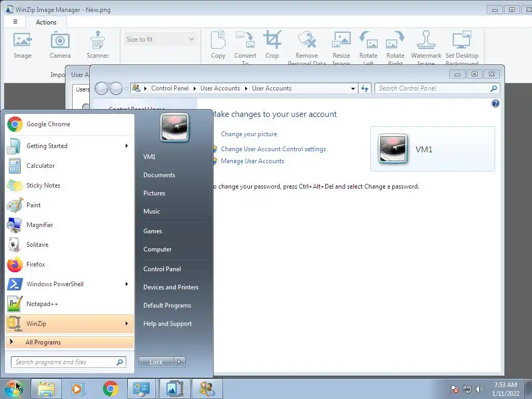Open Help and Support

[168, 324]
